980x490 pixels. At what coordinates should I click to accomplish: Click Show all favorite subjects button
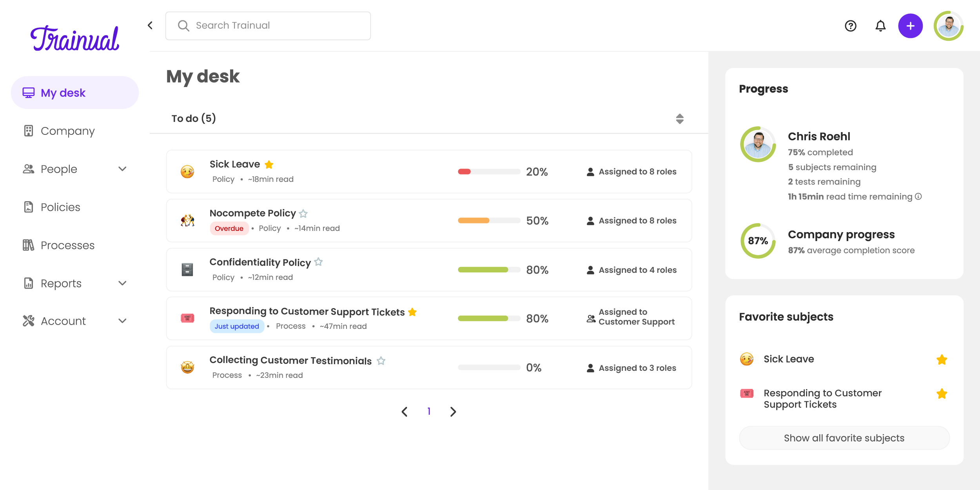pyautogui.click(x=844, y=438)
